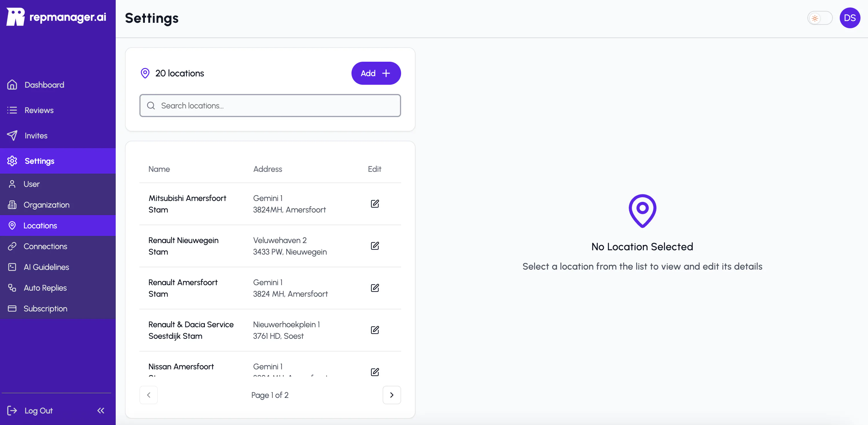Click the Add location button
Screen dimensions: 868x425
[376, 73]
